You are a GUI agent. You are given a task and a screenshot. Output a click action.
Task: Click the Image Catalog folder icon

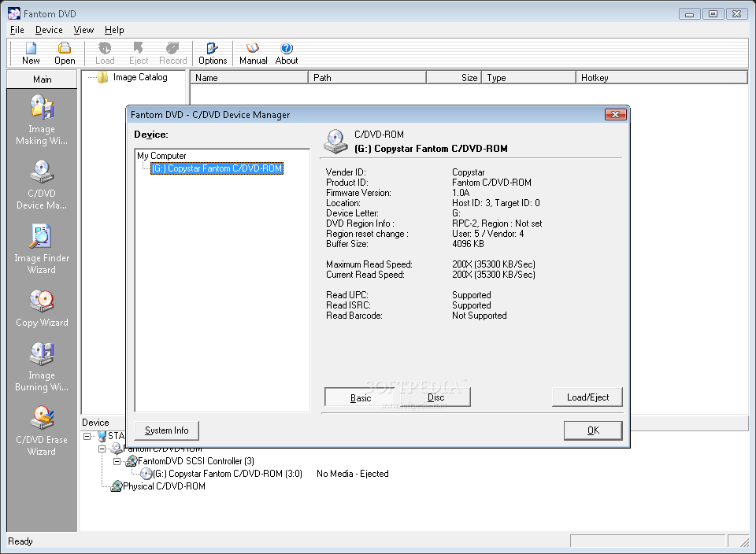(x=102, y=77)
